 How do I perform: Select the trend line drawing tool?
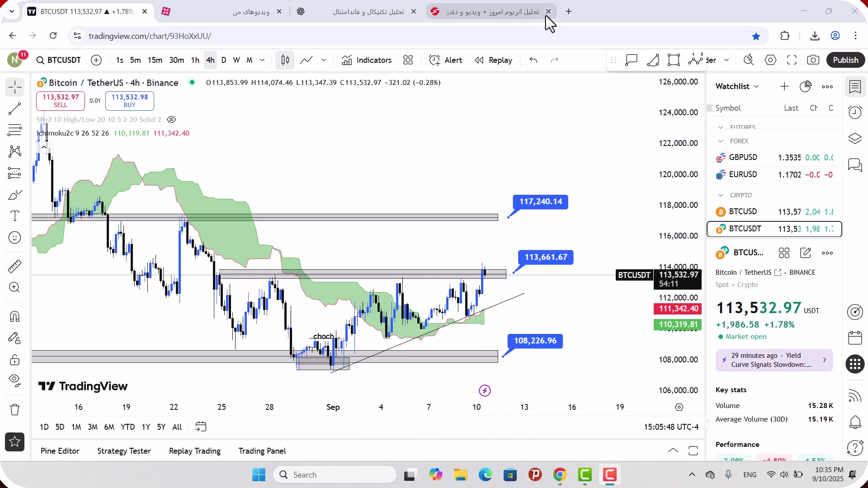pyautogui.click(x=14, y=109)
